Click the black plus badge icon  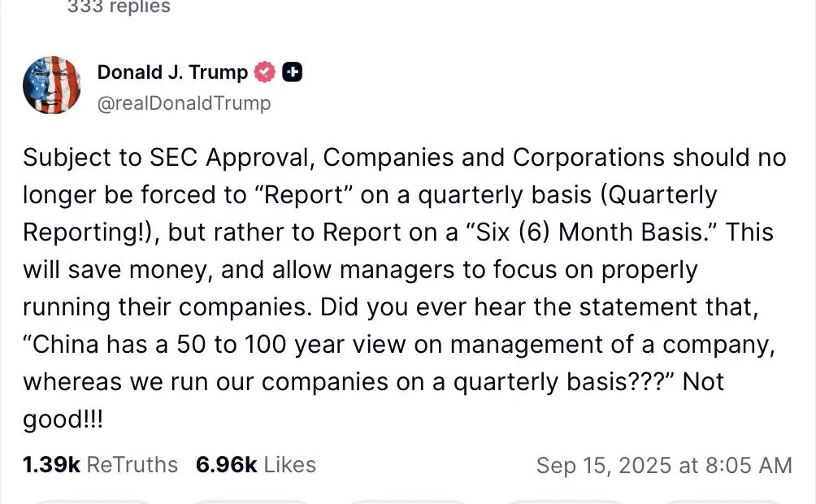point(292,72)
